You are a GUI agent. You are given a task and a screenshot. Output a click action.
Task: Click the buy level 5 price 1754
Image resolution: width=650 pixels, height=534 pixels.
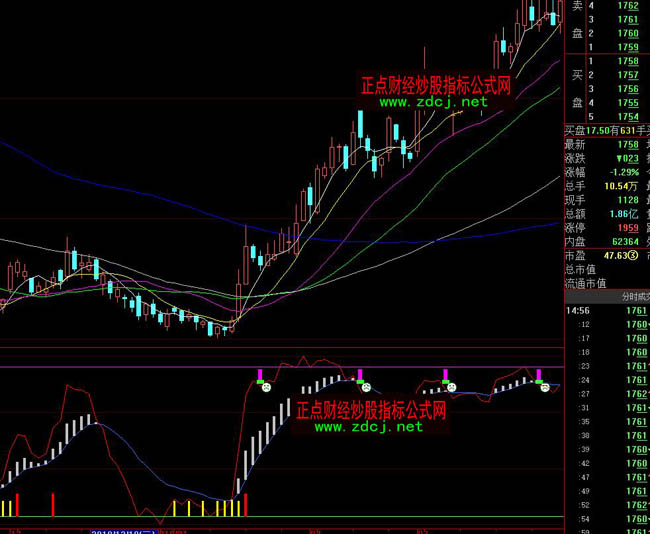pos(627,117)
